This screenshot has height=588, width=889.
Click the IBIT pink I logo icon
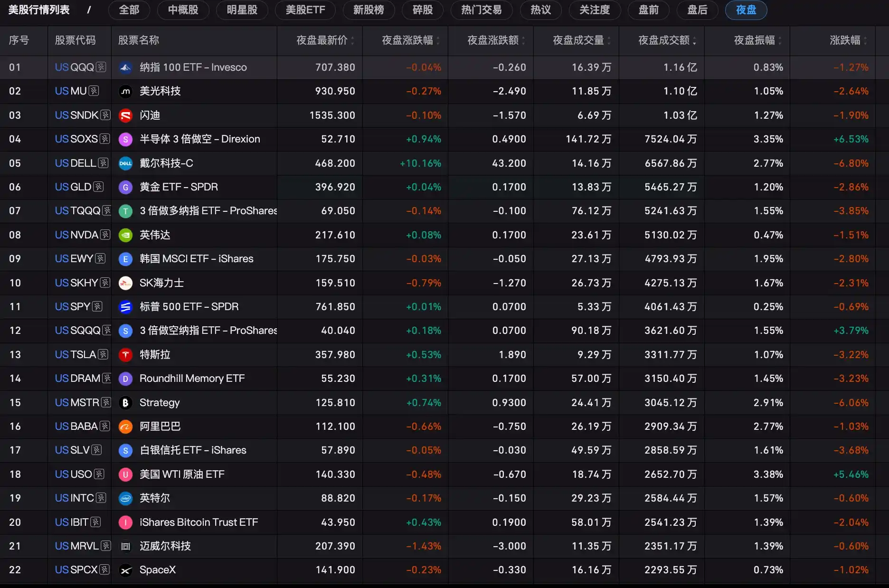click(x=125, y=522)
